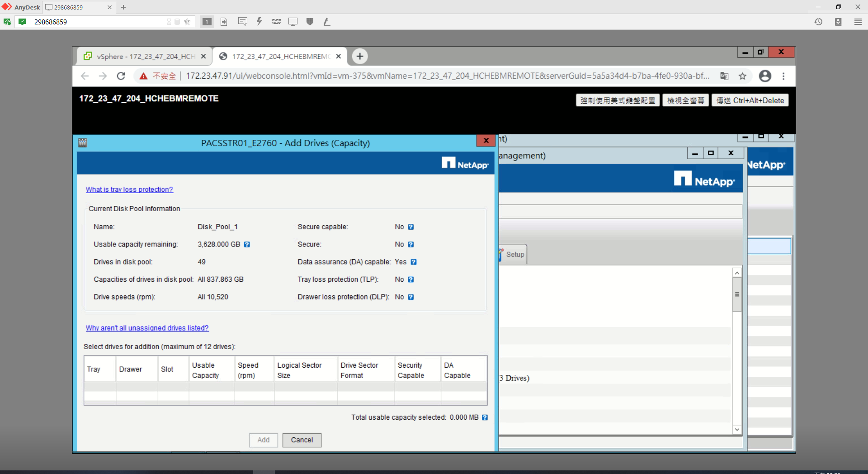Bookmark page with the star icon
The width and height of the screenshot is (868, 474).
(742, 76)
